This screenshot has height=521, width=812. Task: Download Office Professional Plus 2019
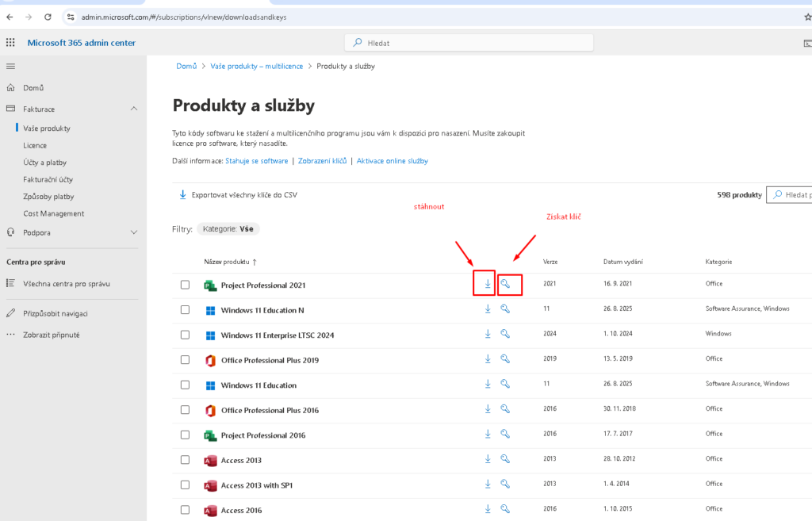[x=488, y=358]
